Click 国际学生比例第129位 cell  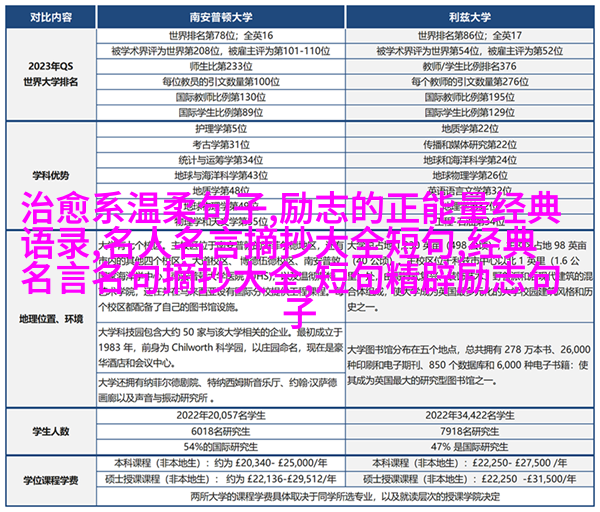470,113
